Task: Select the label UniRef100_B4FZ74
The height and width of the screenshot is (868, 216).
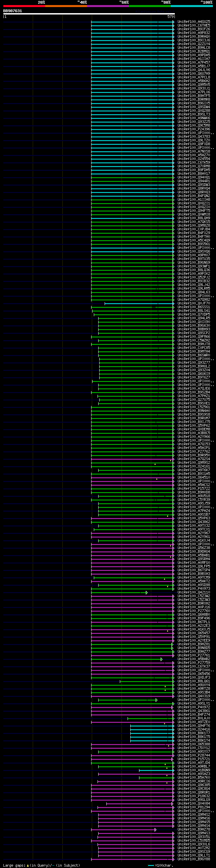Action: (x=194, y=715)
